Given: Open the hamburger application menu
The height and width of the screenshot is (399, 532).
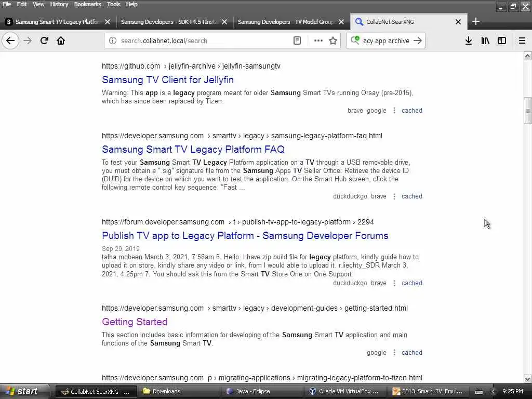Looking at the screenshot, I should coord(522,41).
